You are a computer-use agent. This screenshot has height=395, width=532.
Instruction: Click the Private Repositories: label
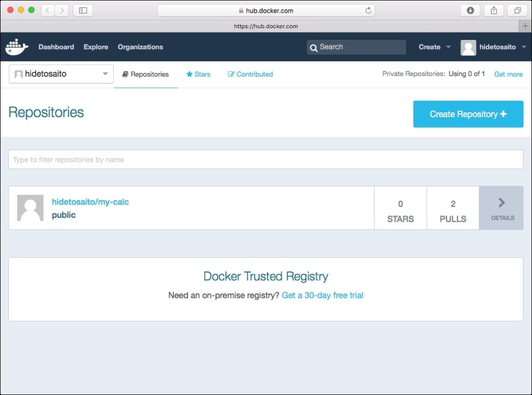[413, 73]
